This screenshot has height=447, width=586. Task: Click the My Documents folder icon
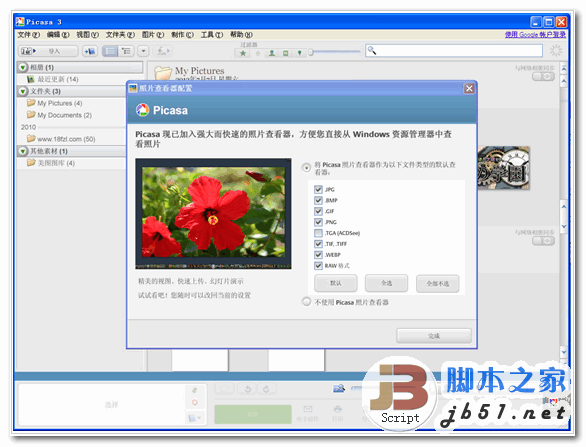(x=31, y=115)
